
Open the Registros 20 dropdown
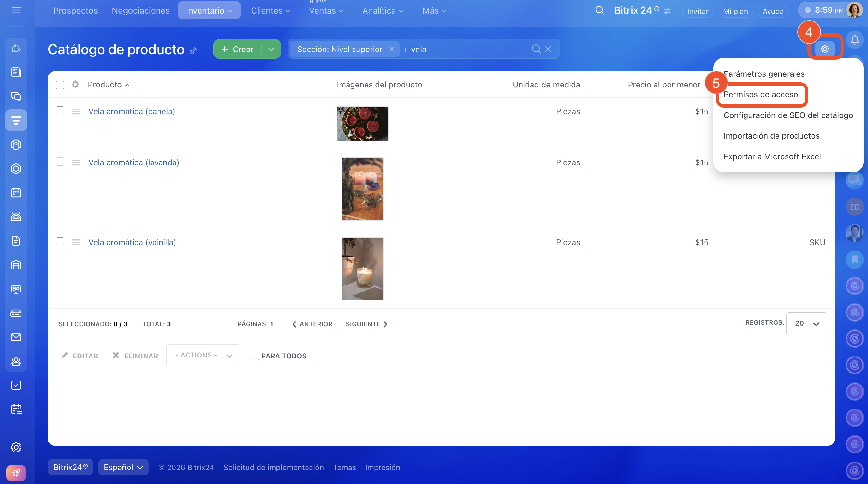tap(806, 324)
